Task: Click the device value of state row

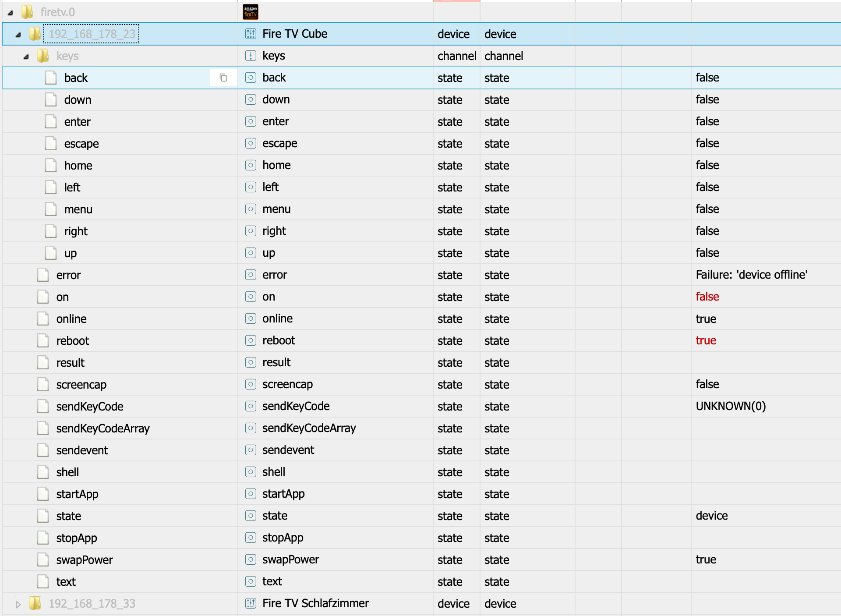Action: point(712,516)
